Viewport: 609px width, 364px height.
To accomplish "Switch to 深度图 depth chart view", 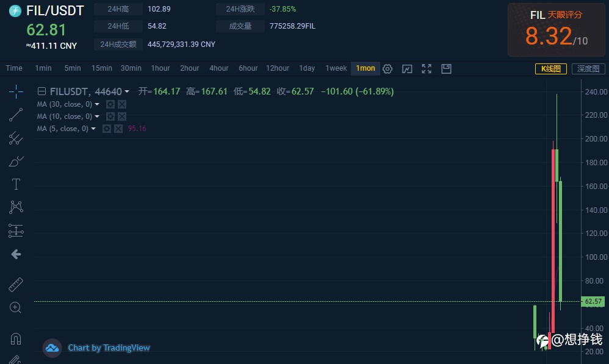I will tap(588, 69).
